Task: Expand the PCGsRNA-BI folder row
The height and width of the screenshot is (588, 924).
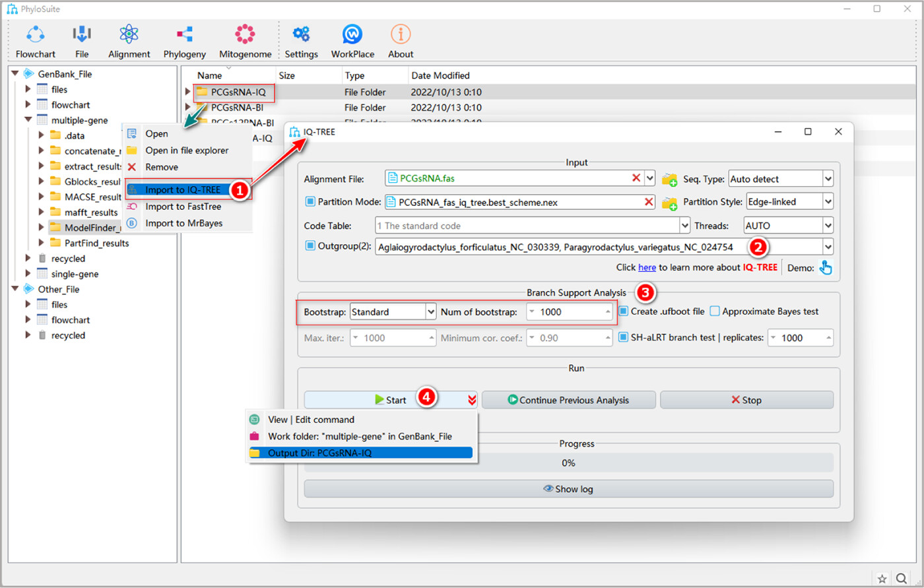Action: [x=188, y=107]
